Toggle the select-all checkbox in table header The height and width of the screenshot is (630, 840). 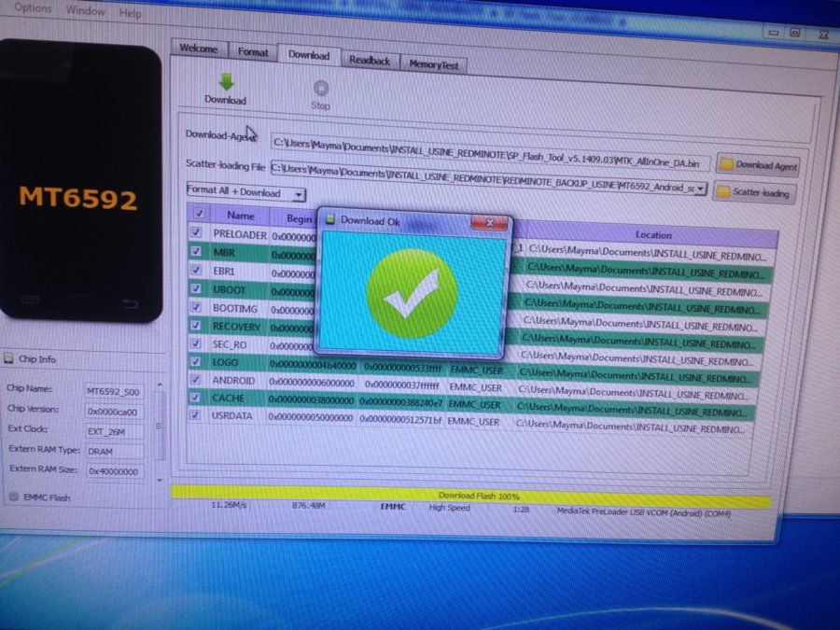[199, 213]
